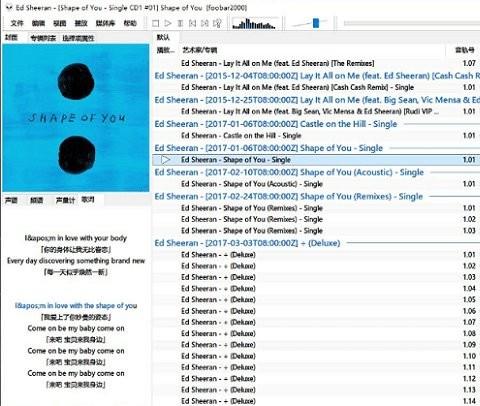Screen dimensions: 480x406
Task: Select + (Deluxe) track 1.09
Action: coord(316,345)
